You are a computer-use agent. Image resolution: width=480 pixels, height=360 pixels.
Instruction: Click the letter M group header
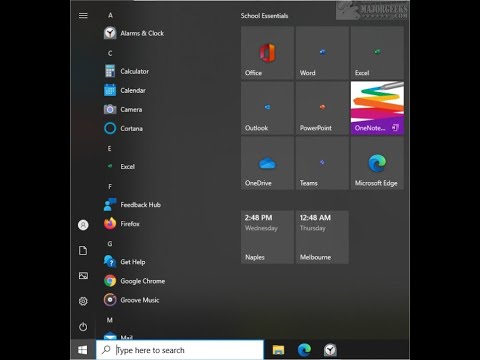tap(110, 320)
